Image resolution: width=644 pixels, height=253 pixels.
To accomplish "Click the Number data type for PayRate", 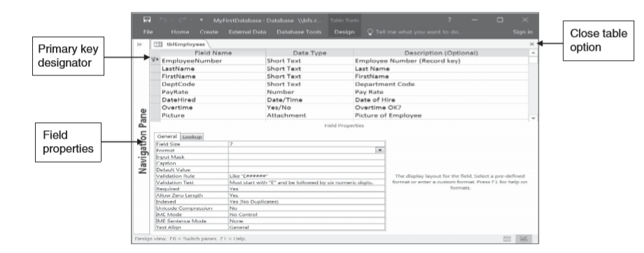I will tap(309, 92).
